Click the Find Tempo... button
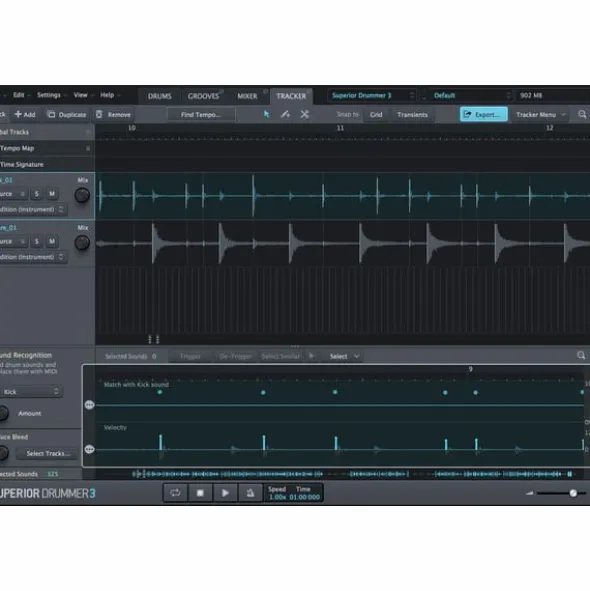The height and width of the screenshot is (591, 590). click(201, 115)
